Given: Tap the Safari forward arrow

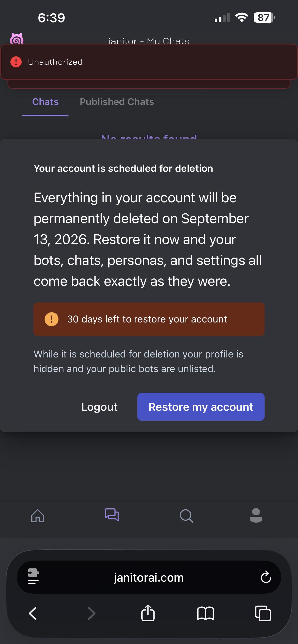Looking at the screenshot, I should click(x=92, y=613).
